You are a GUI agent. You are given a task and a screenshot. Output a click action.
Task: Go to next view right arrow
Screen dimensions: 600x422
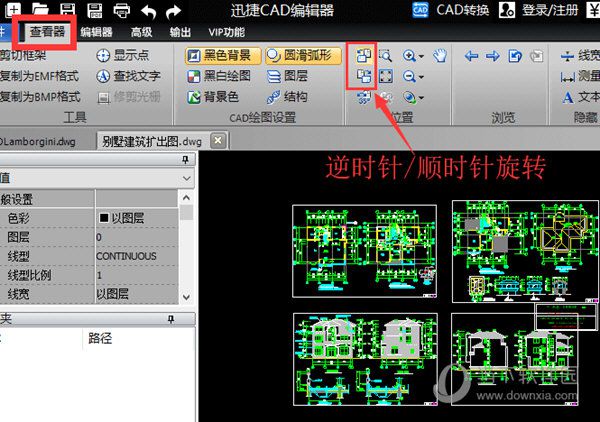tap(493, 56)
